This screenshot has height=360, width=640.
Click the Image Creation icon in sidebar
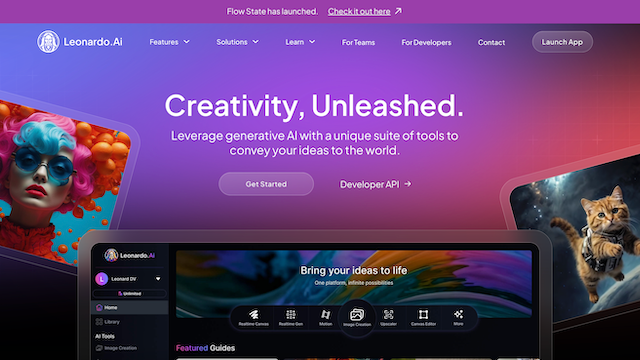coord(99,348)
